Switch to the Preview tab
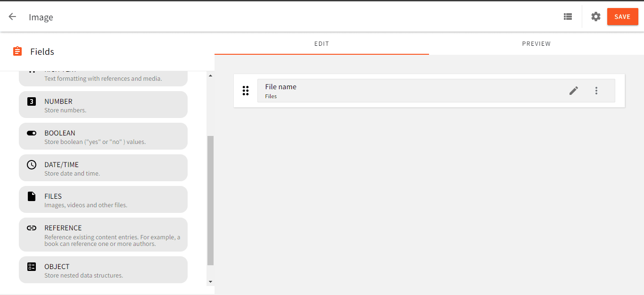This screenshot has width=644, height=295. point(536,44)
